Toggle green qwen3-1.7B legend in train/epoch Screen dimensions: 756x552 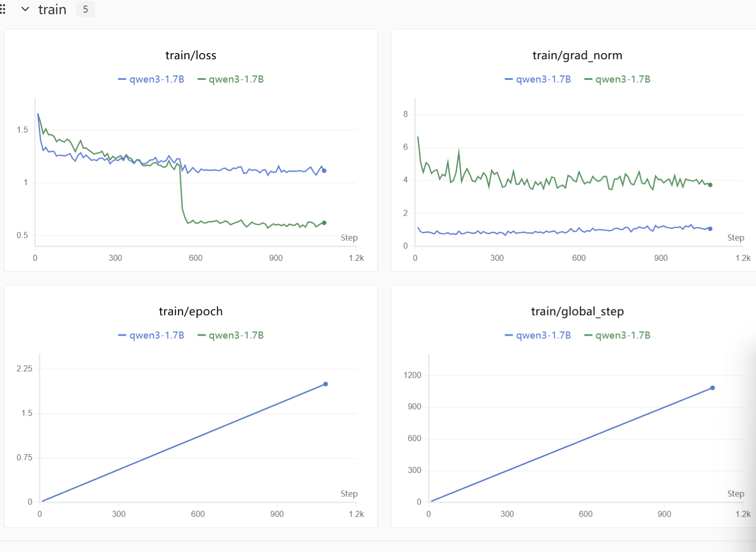point(231,336)
